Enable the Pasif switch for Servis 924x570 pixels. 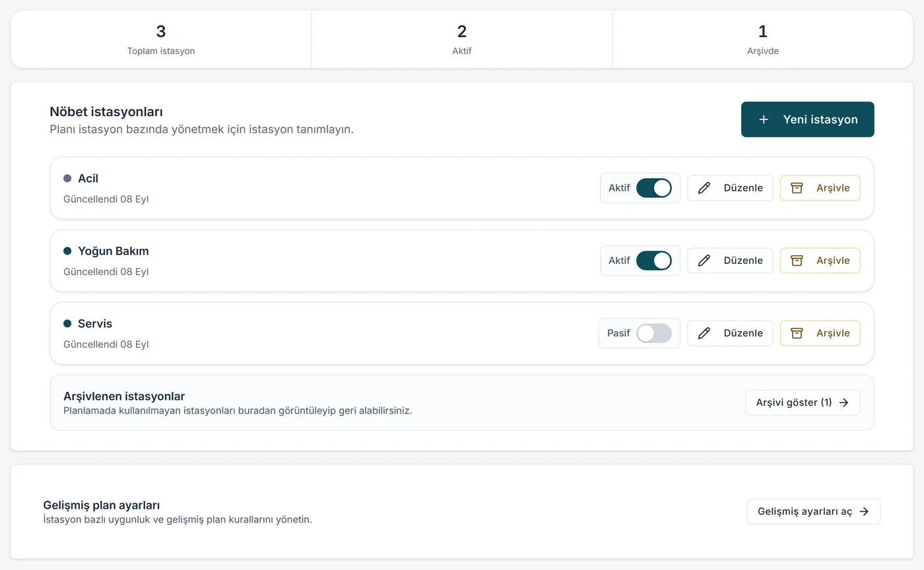654,333
